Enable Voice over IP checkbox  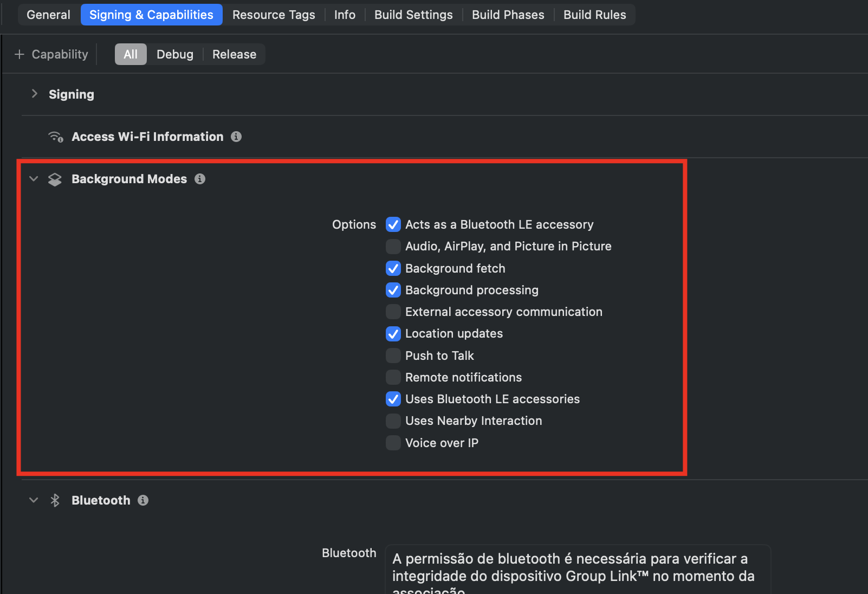pos(393,443)
